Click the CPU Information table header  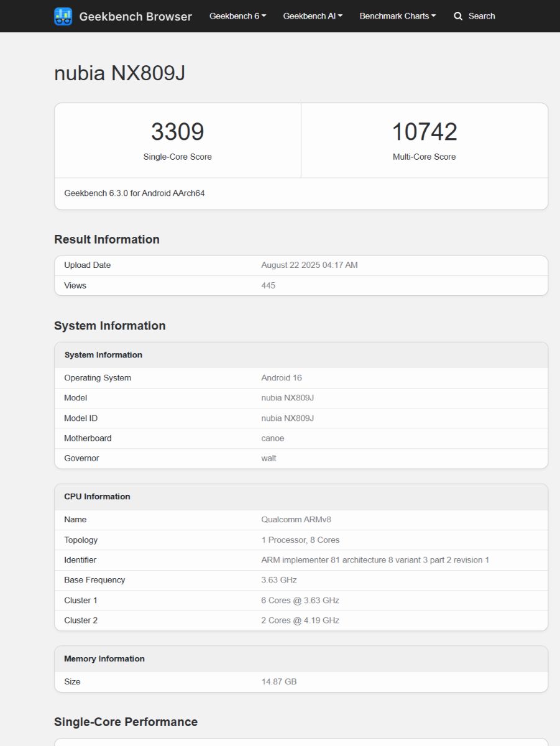97,497
